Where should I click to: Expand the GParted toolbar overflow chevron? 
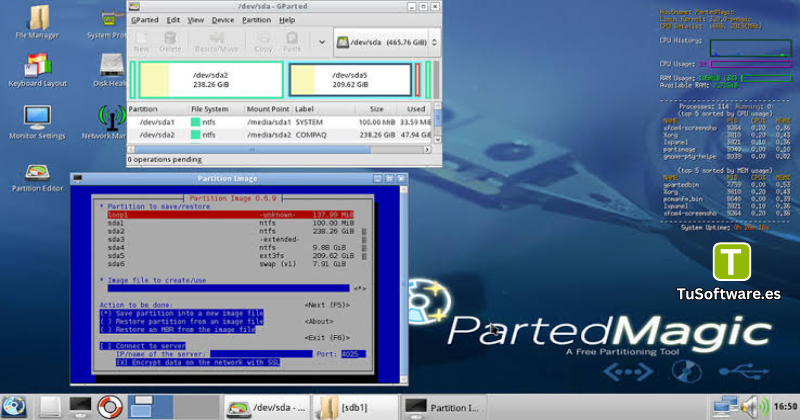point(322,42)
